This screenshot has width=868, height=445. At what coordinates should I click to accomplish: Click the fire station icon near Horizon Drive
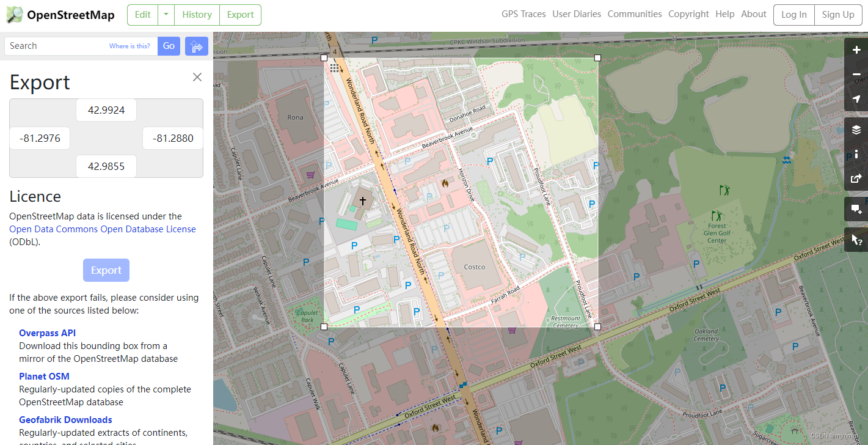click(x=445, y=183)
